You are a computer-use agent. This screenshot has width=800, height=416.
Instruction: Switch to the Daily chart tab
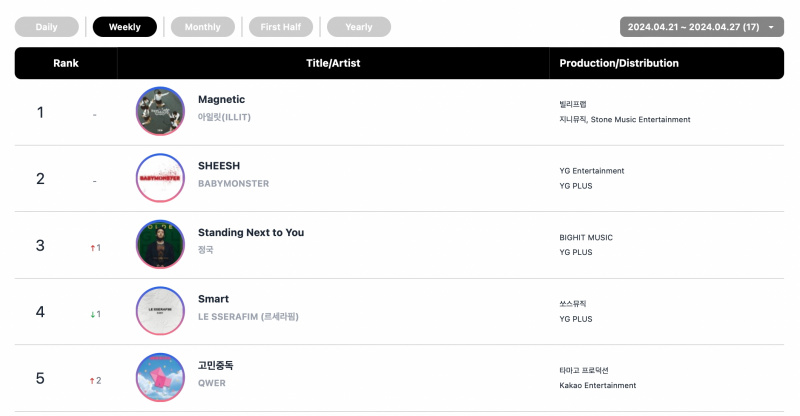pos(46,27)
